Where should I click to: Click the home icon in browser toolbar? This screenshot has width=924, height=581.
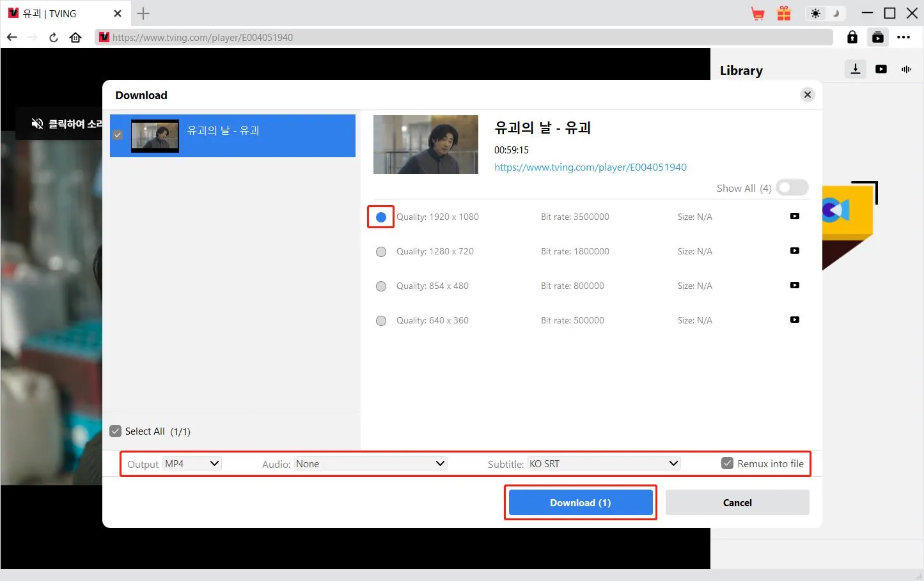coord(75,38)
